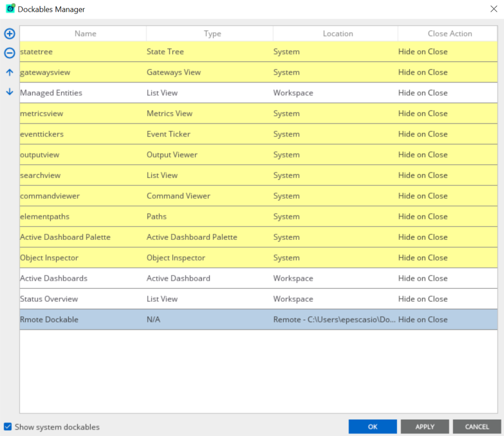Screen dimensions: 504x436
Task: Open Close Action dropdown for Status Overview
Action: 447,299
